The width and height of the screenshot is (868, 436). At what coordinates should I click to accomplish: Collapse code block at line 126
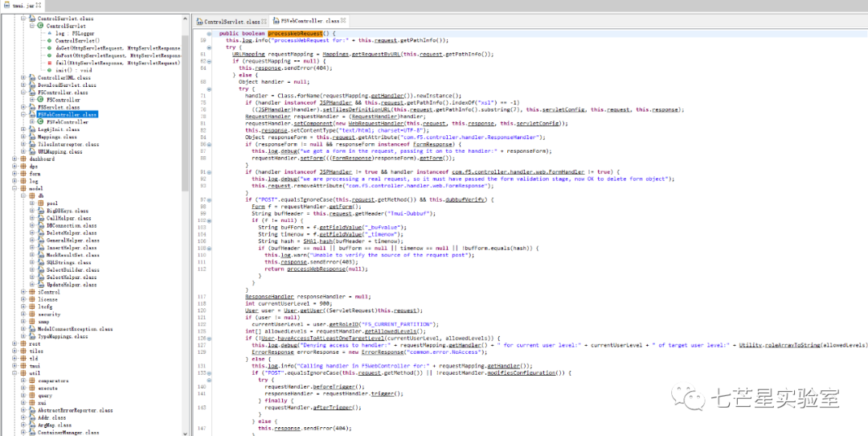[x=207, y=338]
